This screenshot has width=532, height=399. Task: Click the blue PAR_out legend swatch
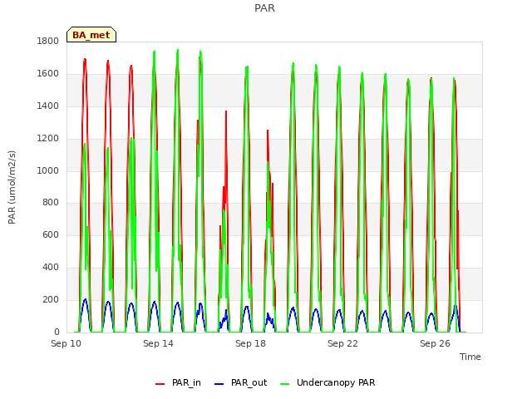point(219,384)
